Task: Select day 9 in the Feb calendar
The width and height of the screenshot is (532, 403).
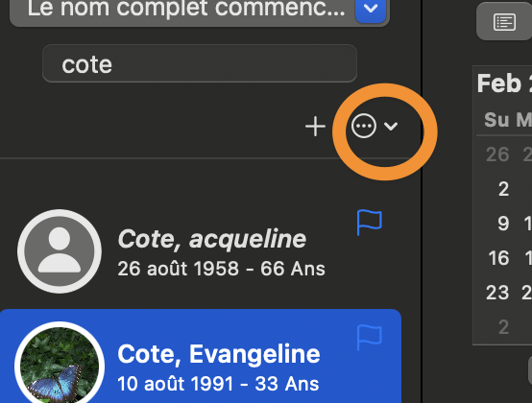Action: [503, 224]
